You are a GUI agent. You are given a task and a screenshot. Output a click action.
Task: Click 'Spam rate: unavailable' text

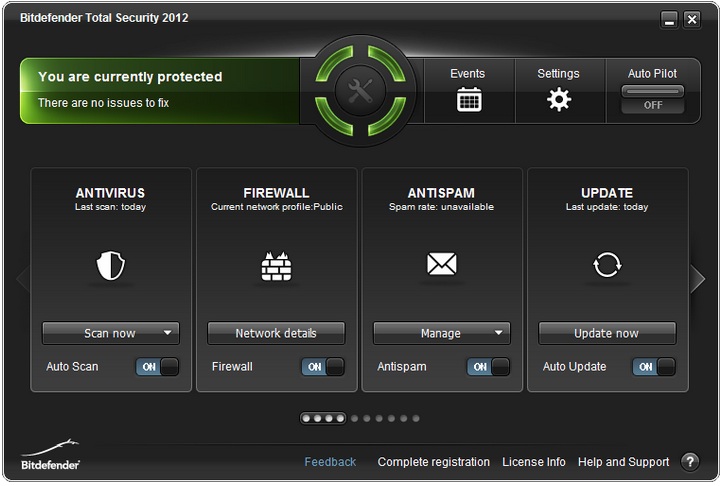coord(441,207)
